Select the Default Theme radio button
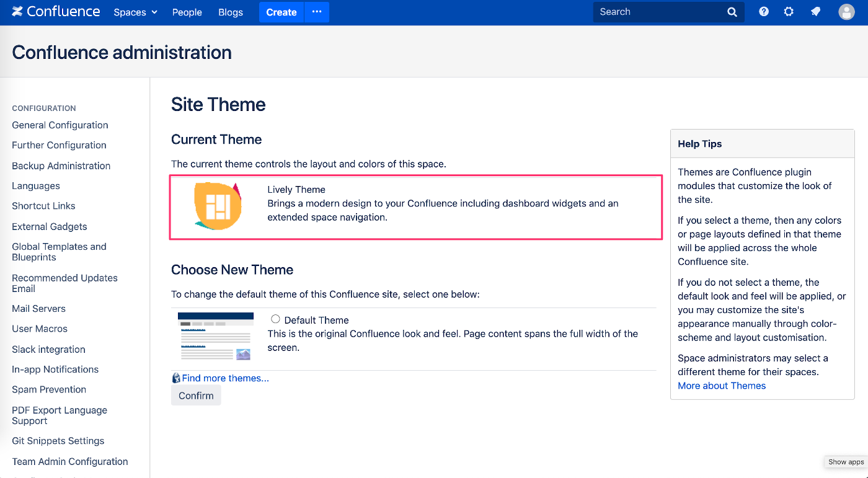This screenshot has width=868, height=478. 275,319
